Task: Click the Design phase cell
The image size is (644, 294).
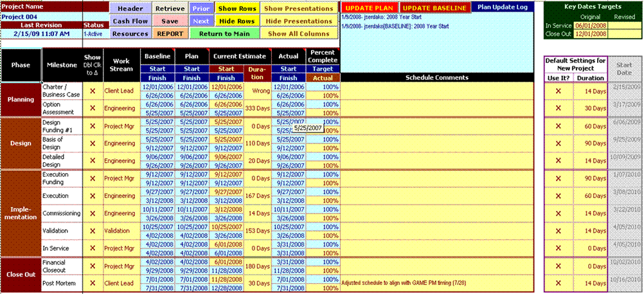Action: point(21,143)
